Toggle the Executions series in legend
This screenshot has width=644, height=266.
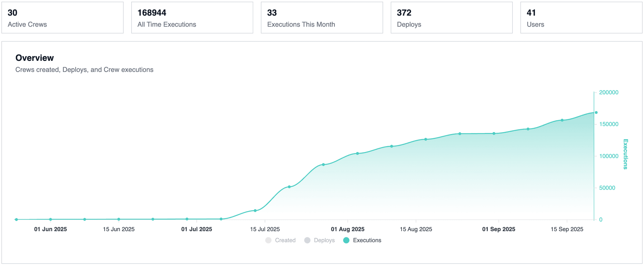(x=367, y=240)
